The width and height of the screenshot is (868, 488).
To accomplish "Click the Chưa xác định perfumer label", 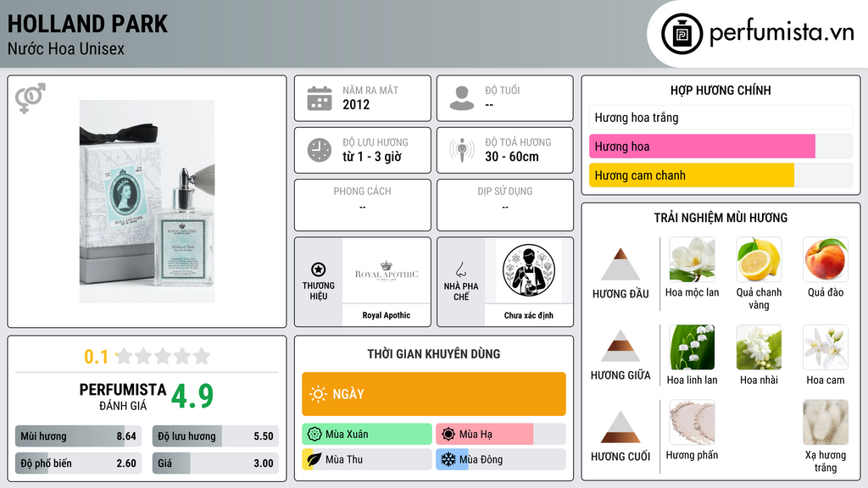I will coord(529,315).
